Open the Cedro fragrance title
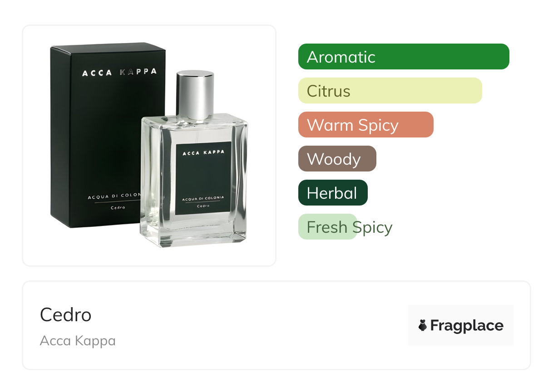The image size is (553, 392). coord(66,314)
